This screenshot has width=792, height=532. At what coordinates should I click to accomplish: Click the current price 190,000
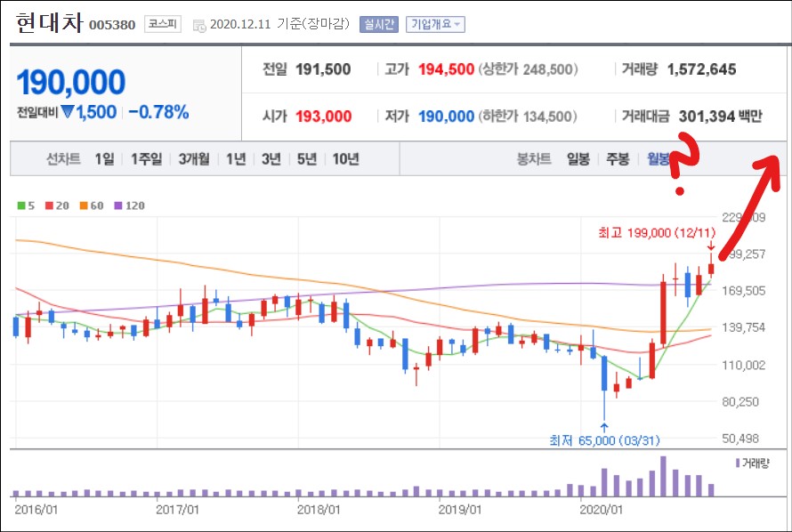coord(70,82)
